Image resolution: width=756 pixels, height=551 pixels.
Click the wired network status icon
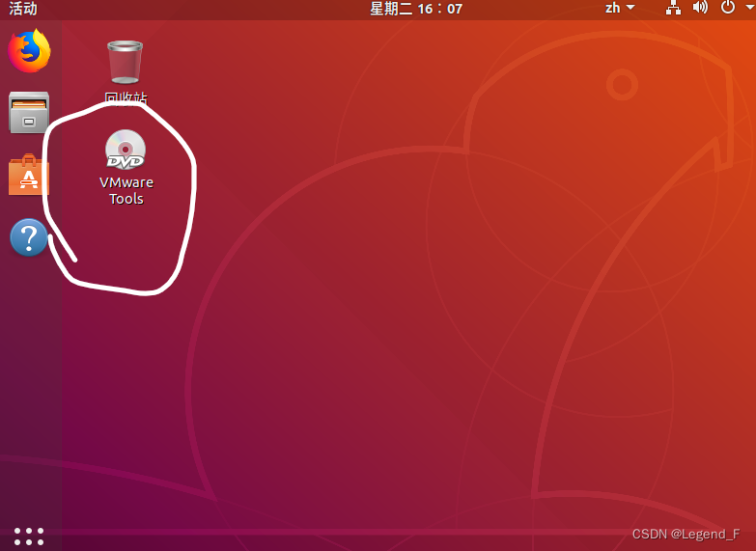pyautogui.click(x=674, y=8)
